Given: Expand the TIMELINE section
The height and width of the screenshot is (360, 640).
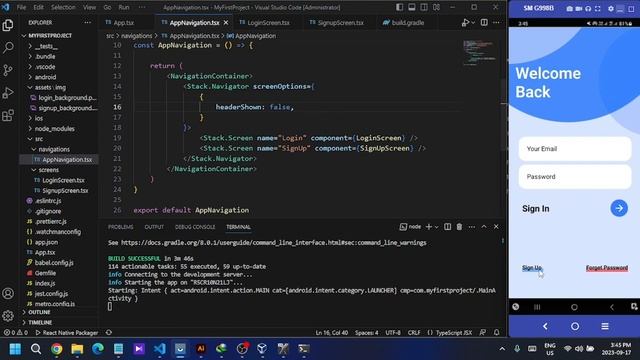Looking at the screenshot, I should (x=40, y=322).
